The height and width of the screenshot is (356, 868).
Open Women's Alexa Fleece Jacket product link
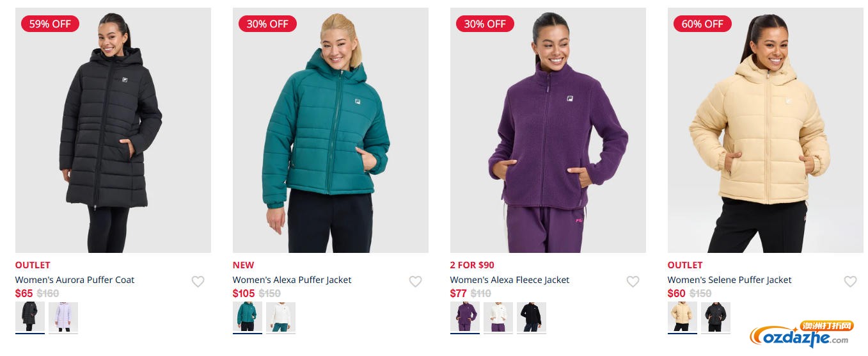(x=510, y=280)
